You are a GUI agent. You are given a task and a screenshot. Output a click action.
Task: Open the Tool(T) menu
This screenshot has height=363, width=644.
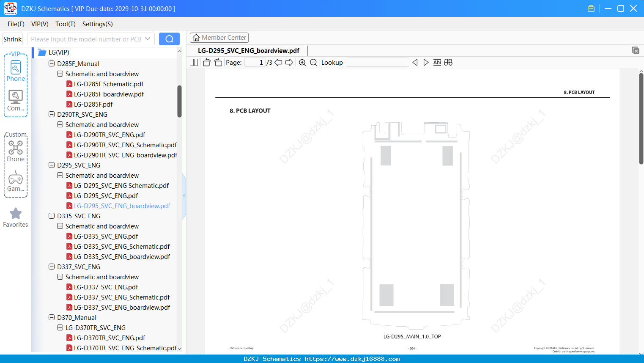coord(66,24)
